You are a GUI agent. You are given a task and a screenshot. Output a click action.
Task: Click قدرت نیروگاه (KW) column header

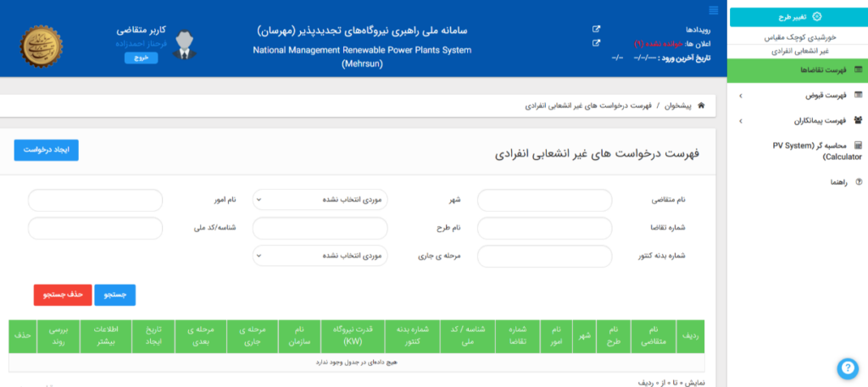[353, 336]
